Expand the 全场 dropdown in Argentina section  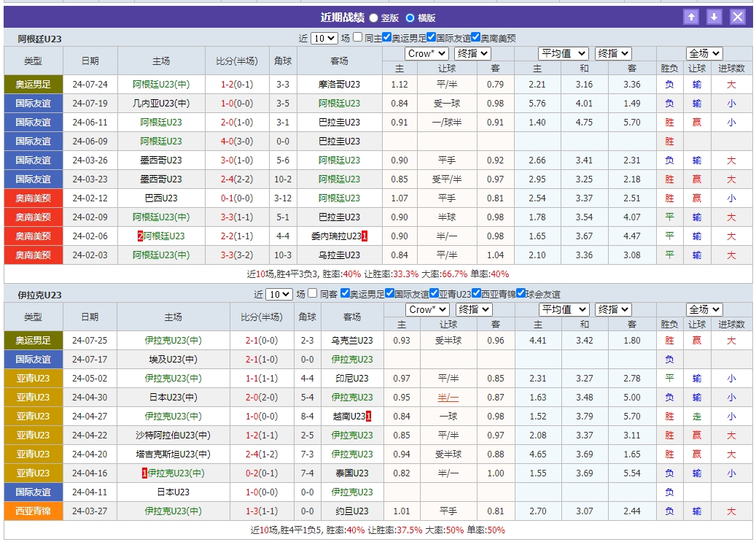(x=703, y=53)
